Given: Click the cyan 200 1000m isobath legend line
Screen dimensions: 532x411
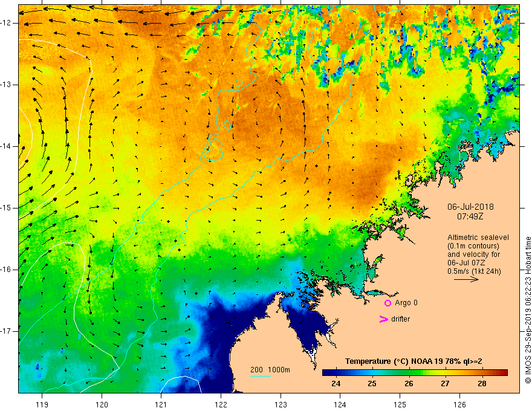Looking at the screenshot, I should pyautogui.click(x=260, y=376).
